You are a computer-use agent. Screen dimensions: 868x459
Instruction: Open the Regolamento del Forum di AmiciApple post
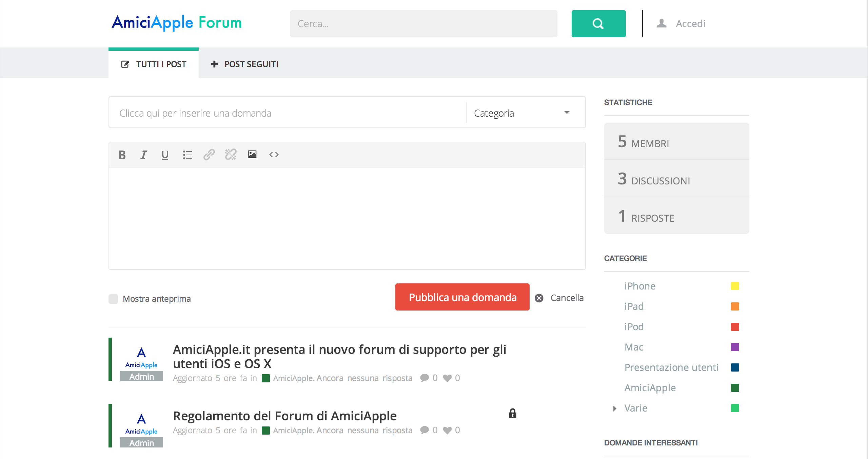click(x=285, y=416)
